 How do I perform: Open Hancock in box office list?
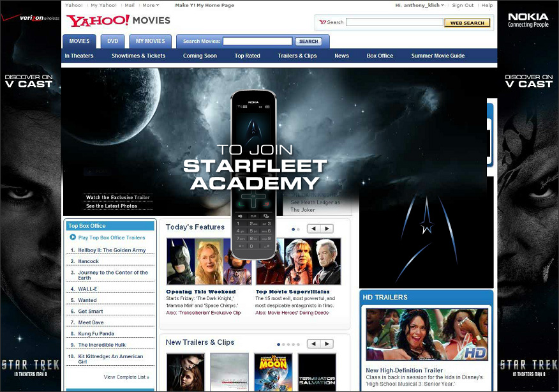click(89, 262)
